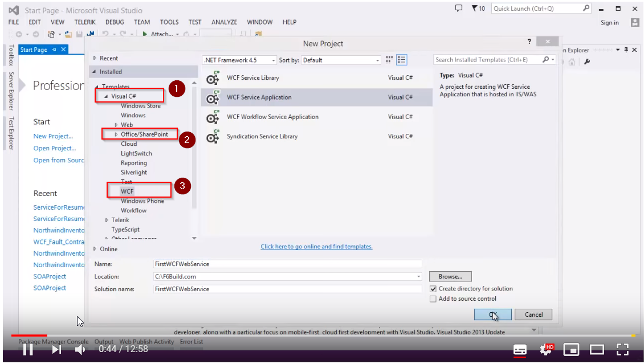This screenshot has width=644, height=364.
Task: Pin the Solution Explorer panel
Action: (x=626, y=50)
